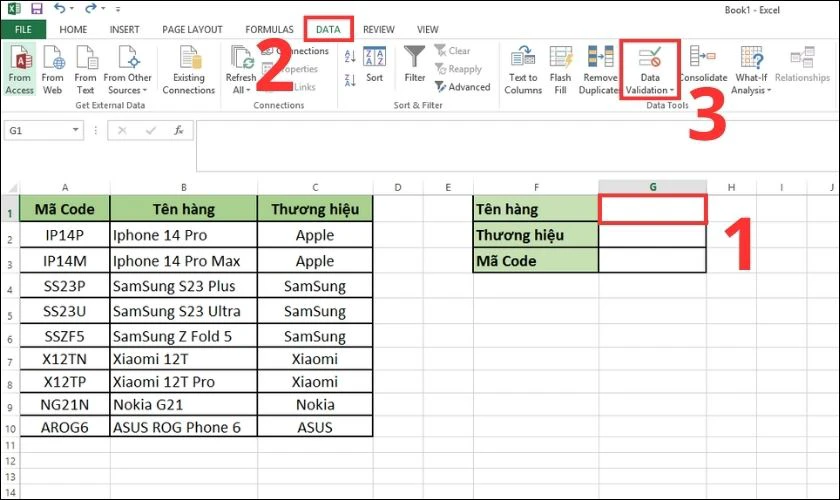Click cell SSZF5
This screenshot has height=500, width=840.
(x=65, y=336)
